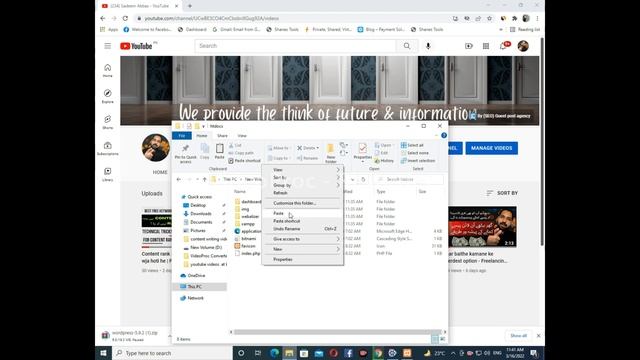Viewport: 640px width, 360px height.
Task: Click Show all downloads in Chrome
Action: [518, 336]
